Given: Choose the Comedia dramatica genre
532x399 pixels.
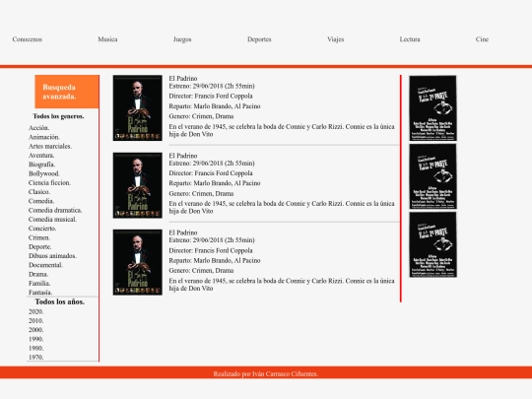Looking at the screenshot, I should 55,211.
